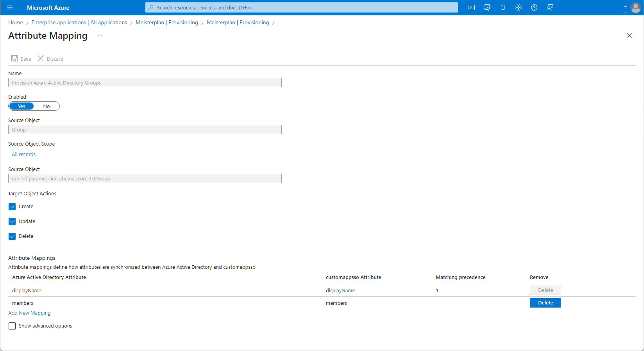Open the Feedback icon in header
Screen dimensions: 644x351
click(550, 7)
